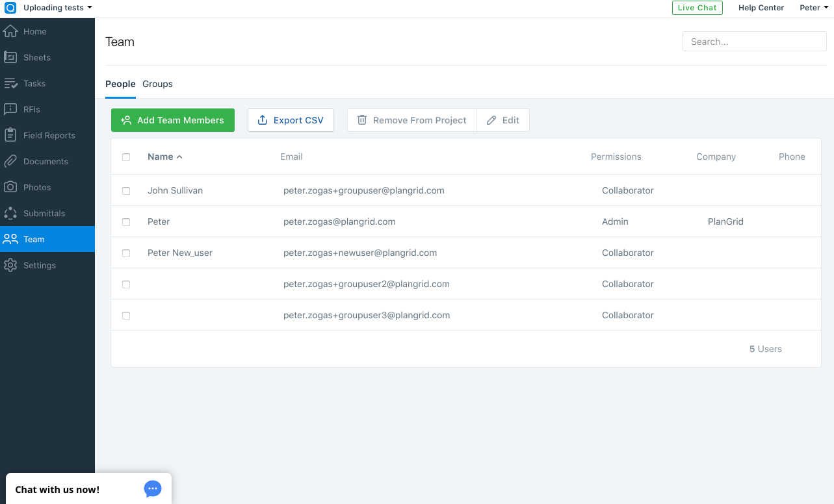Click the 5 Users count text

(766, 349)
